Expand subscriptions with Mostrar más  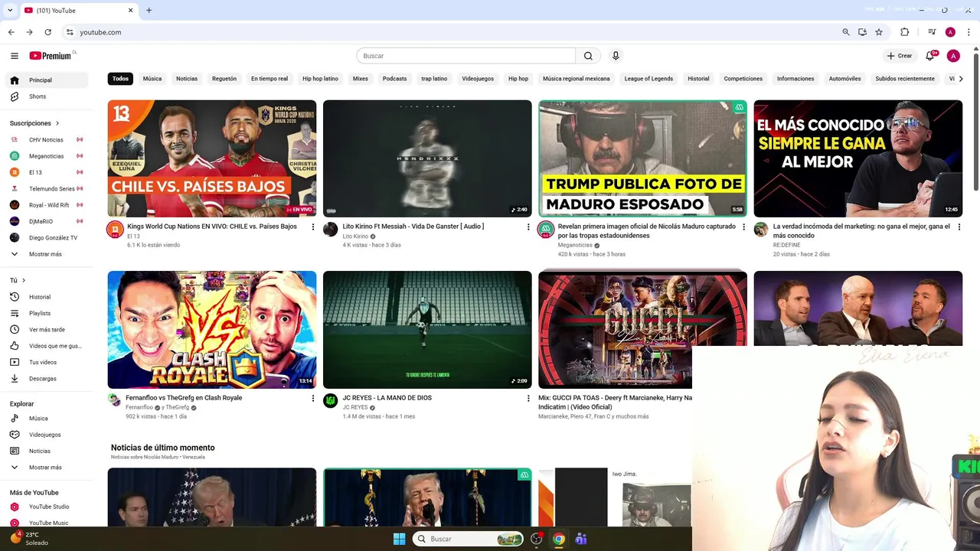tap(46, 254)
